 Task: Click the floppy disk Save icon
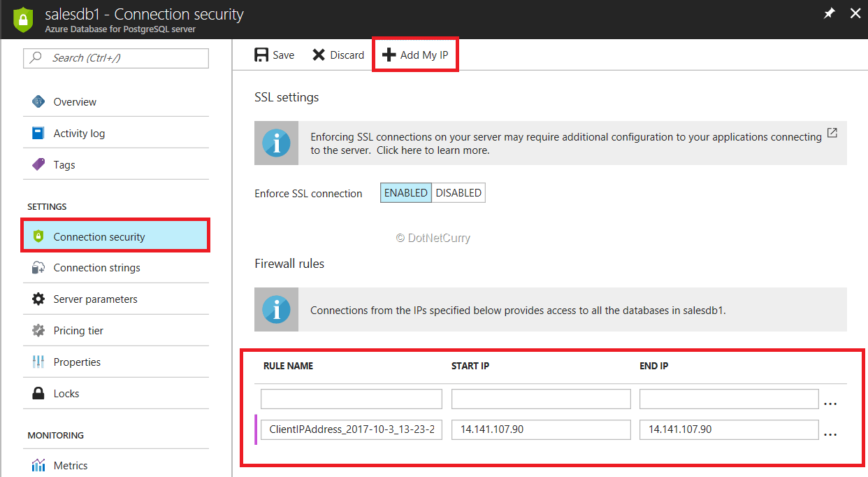(261, 55)
